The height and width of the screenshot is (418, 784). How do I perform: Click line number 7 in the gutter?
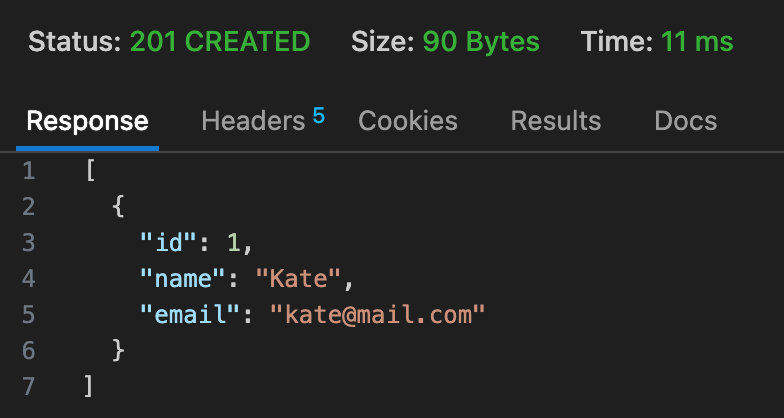coord(28,386)
